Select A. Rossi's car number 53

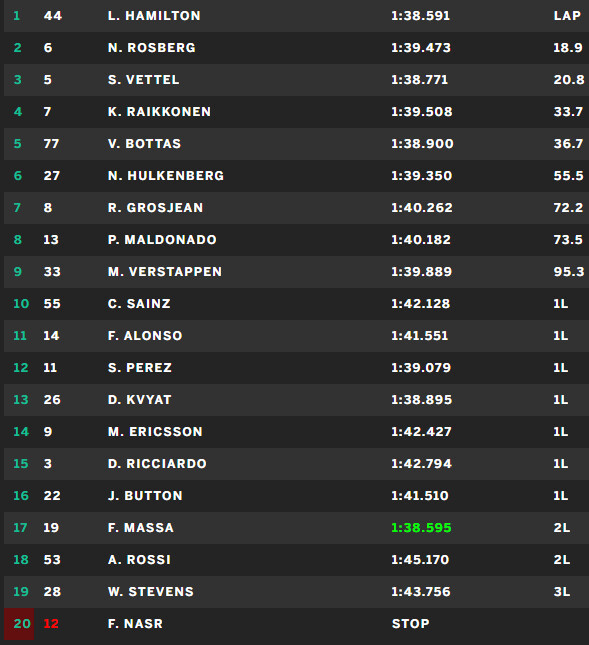click(x=52, y=560)
